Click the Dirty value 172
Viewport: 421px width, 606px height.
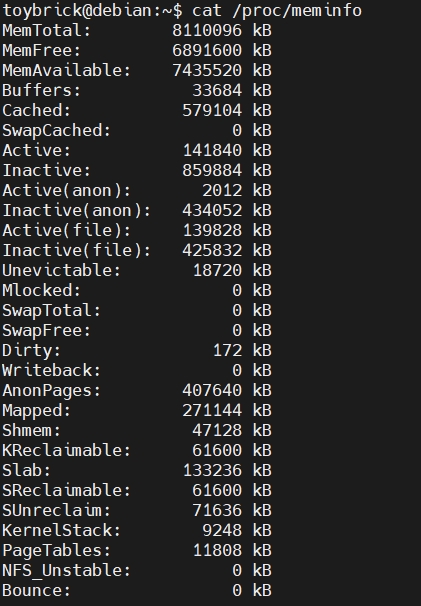click(x=227, y=351)
